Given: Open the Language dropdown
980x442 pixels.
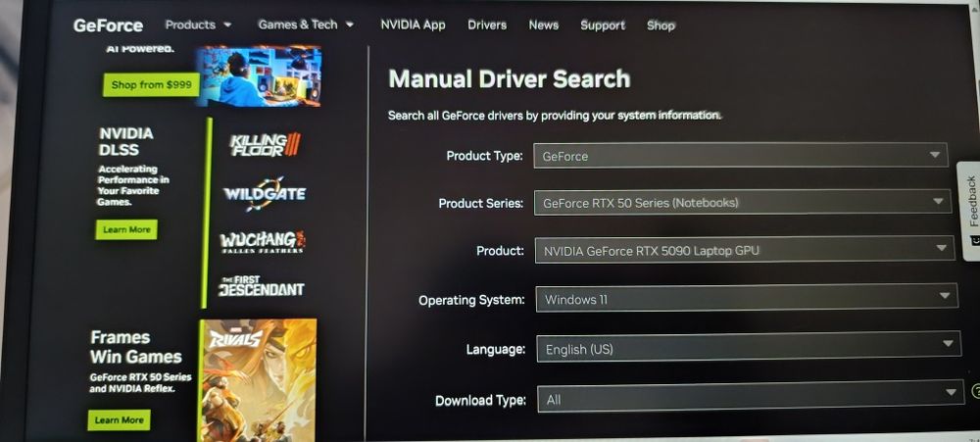Looking at the screenshot, I should point(749,348).
